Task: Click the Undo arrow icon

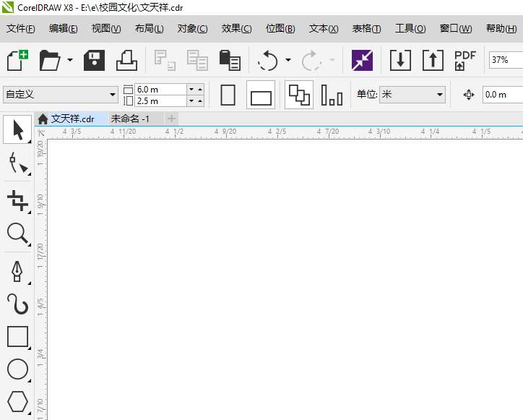Action: [267, 60]
